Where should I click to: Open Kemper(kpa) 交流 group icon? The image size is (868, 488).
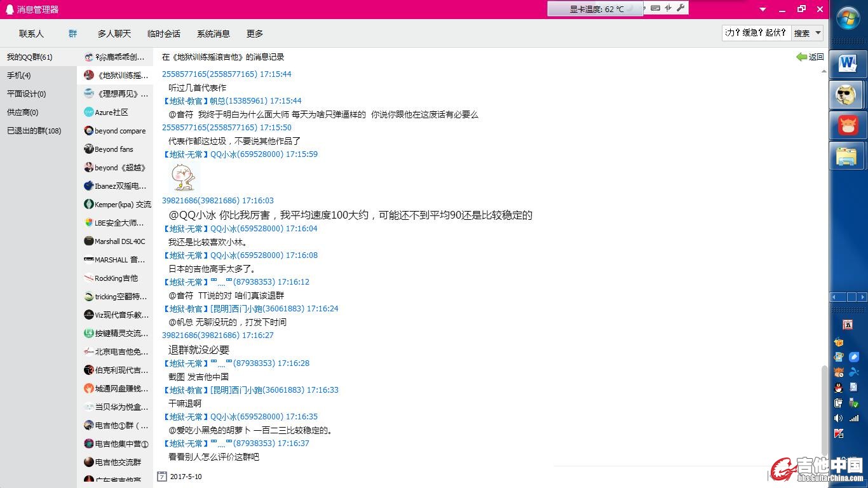(89, 204)
